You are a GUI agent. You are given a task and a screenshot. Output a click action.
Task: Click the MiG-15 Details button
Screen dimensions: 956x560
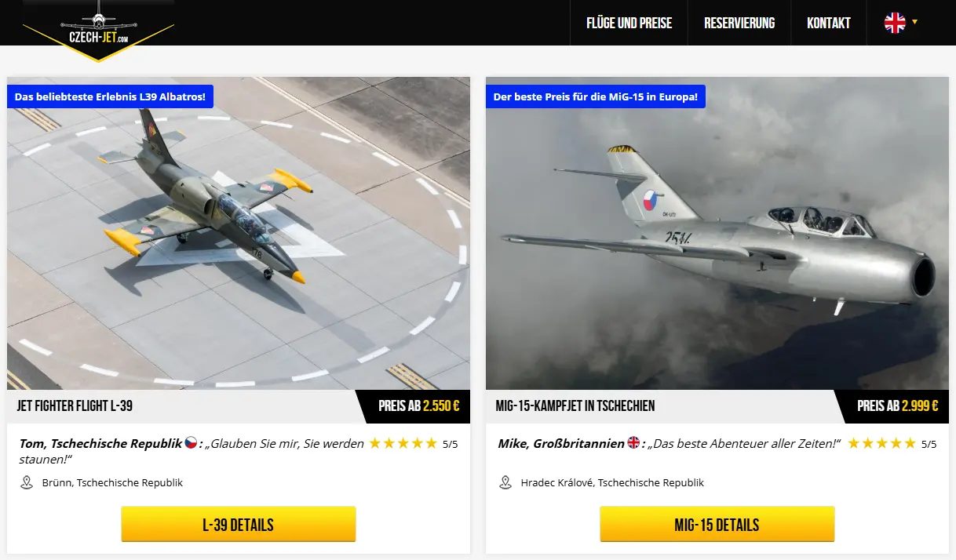717,524
